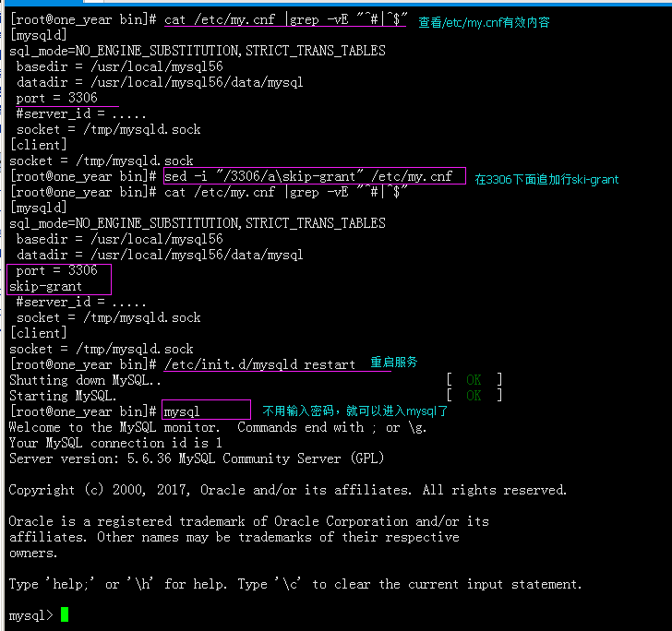Click the "Oracle is a registered trademark" line
The width and height of the screenshot is (672, 631).
[249, 521]
